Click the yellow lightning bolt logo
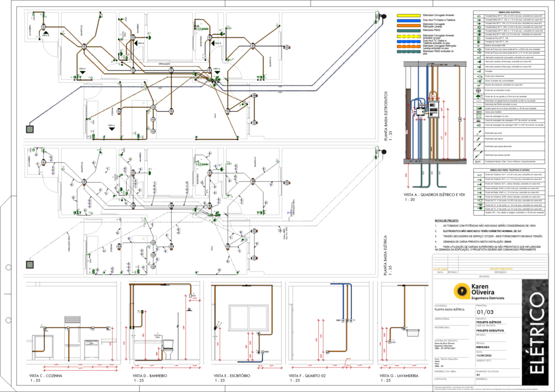 click(x=461, y=291)
